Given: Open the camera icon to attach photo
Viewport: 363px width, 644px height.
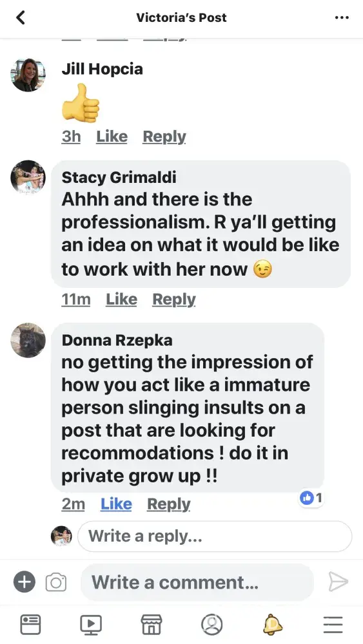Looking at the screenshot, I should pyautogui.click(x=56, y=582).
